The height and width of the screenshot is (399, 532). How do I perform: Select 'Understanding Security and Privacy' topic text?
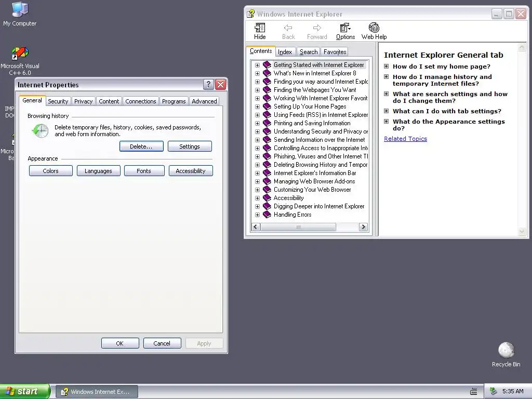(x=321, y=131)
